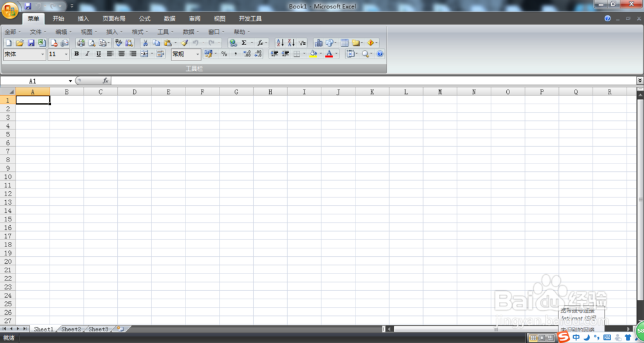
Task: Click the AutoSum sigma icon
Action: coord(244,42)
